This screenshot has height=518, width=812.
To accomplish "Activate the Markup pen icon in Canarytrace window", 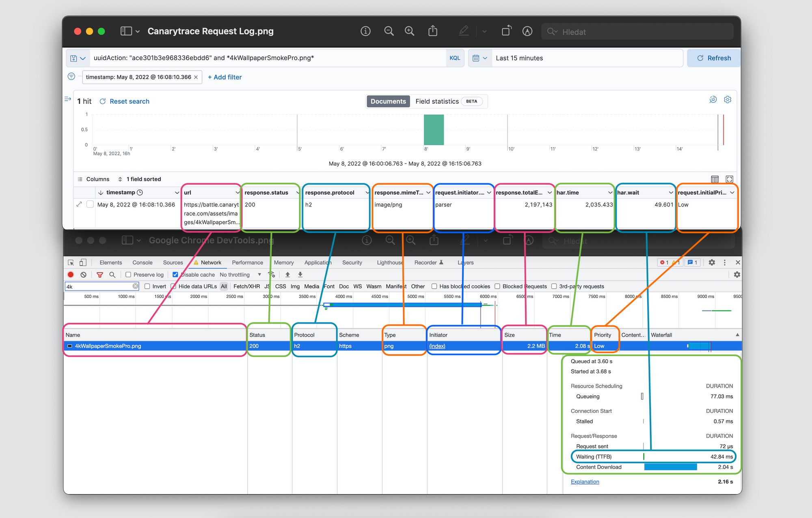I will click(x=464, y=31).
